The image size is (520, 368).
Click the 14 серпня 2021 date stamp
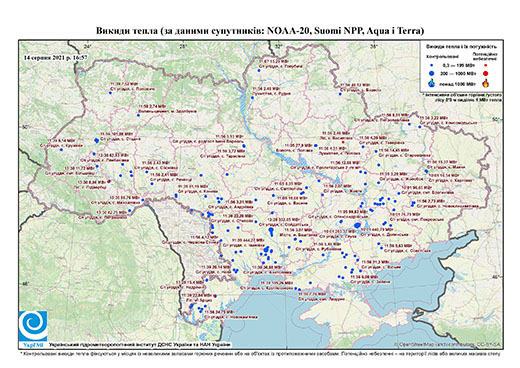pos(55,57)
